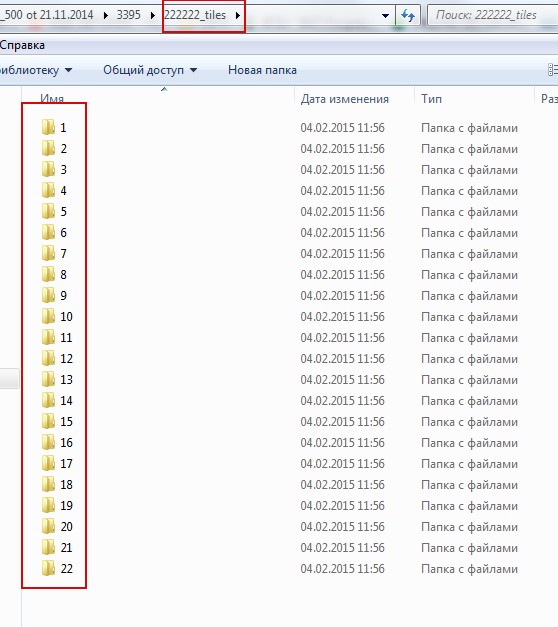Click the view options icon in toolbar
This screenshot has width=558, height=627.
coord(553,70)
